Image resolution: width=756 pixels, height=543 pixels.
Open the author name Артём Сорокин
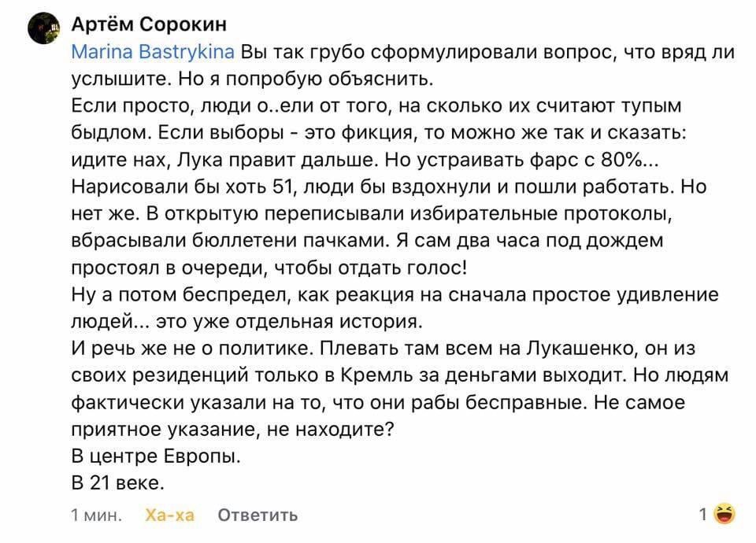click(x=149, y=24)
